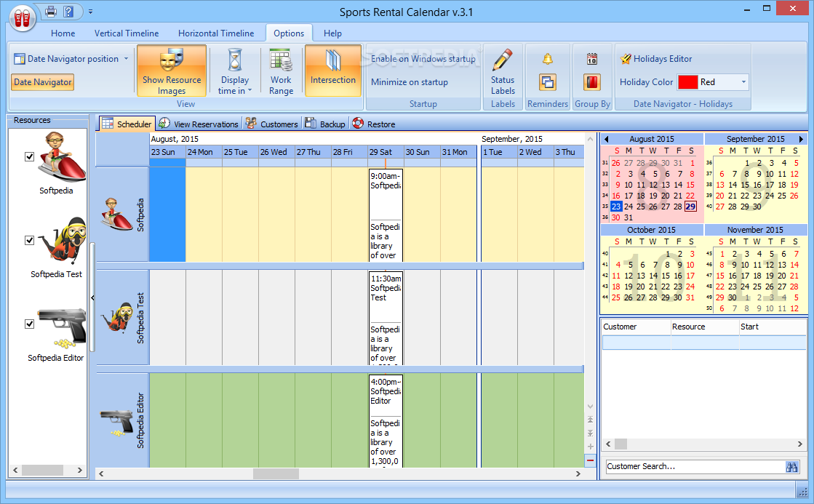Screen dimensions: 814x504
Task: Click the reminders windows icon below bell
Action: (x=548, y=82)
